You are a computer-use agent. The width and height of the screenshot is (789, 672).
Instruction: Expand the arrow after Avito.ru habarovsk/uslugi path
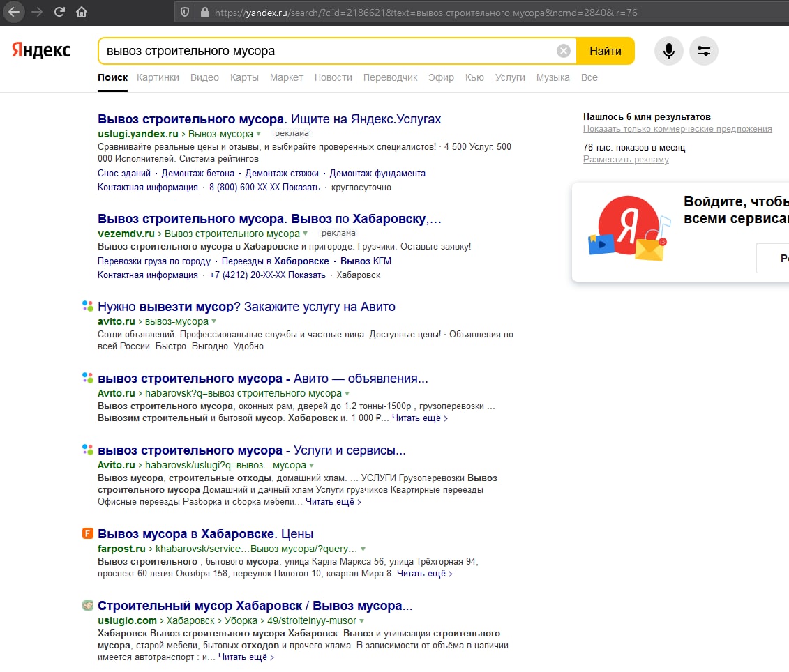coord(311,465)
